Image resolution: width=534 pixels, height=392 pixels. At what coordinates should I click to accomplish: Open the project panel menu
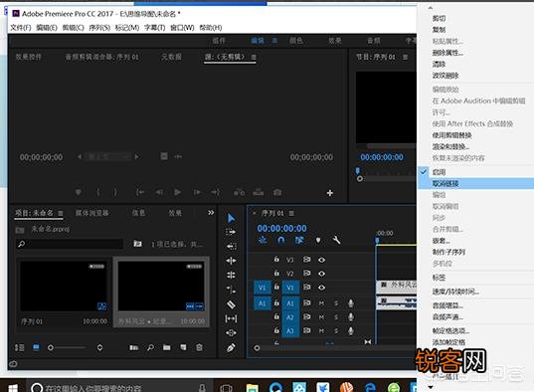(x=61, y=213)
